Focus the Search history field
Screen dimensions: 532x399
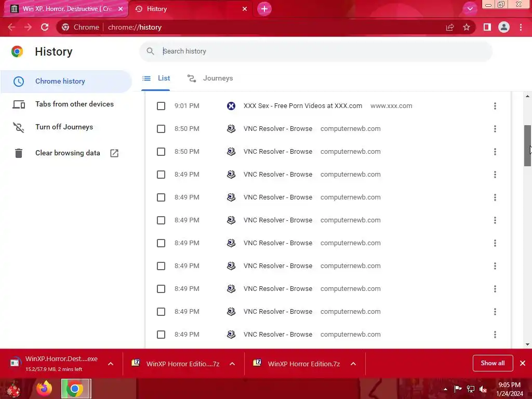pyautogui.click(x=315, y=51)
